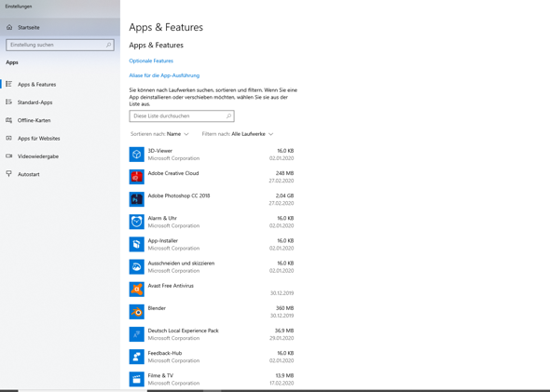Click into the Einstellung suchen search field

60,45
